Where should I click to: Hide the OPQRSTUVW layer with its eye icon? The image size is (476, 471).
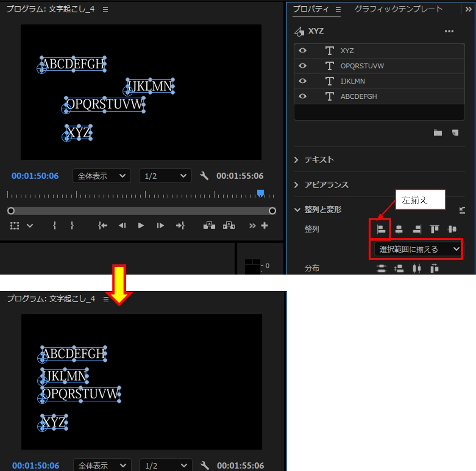tap(303, 66)
